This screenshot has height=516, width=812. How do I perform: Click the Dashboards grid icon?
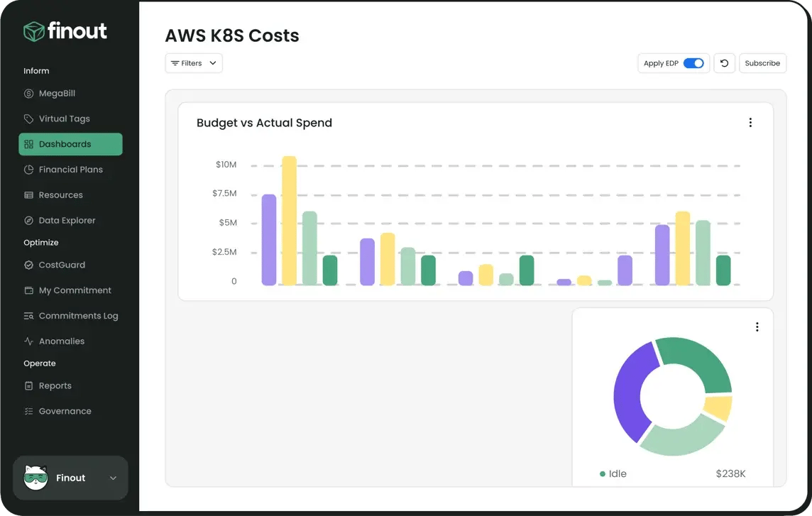28,145
